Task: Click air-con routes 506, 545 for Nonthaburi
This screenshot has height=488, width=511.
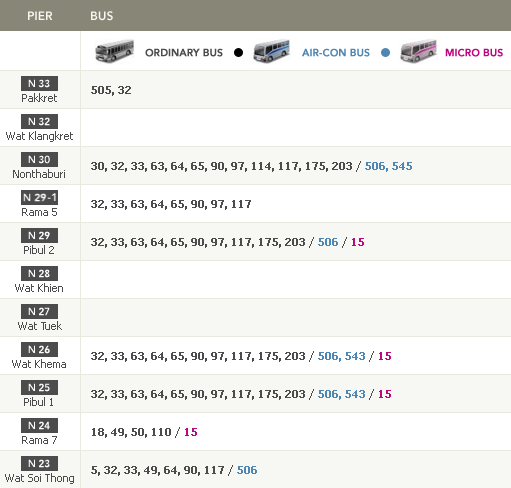Action: click(x=388, y=166)
